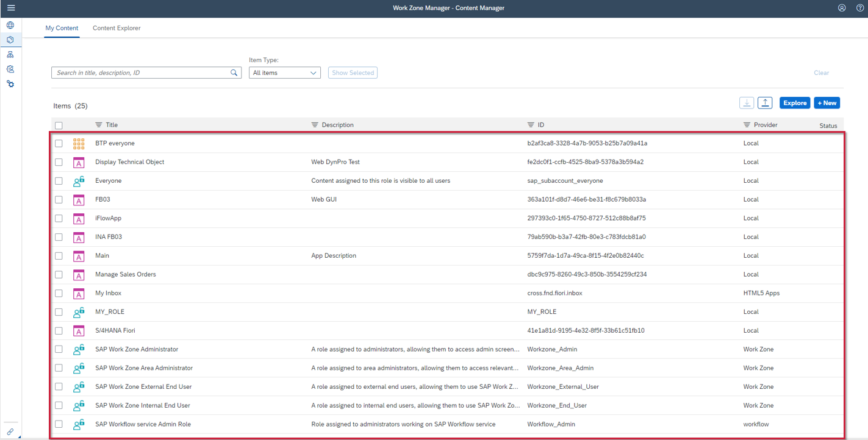Click the Web DynPro Test description
Screen dimensions: 868x440
335,162
